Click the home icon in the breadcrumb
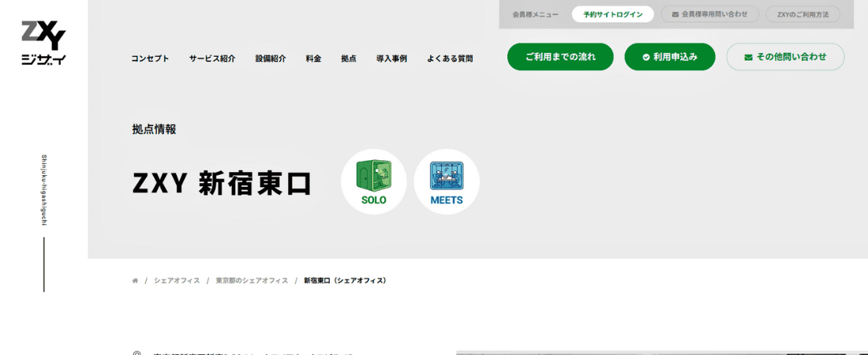 135,281
